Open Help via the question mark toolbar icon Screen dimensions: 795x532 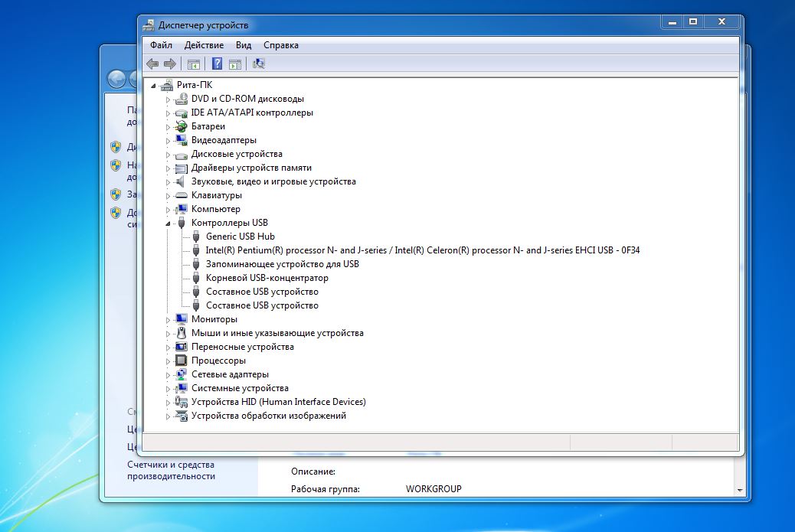coord(217,64)
